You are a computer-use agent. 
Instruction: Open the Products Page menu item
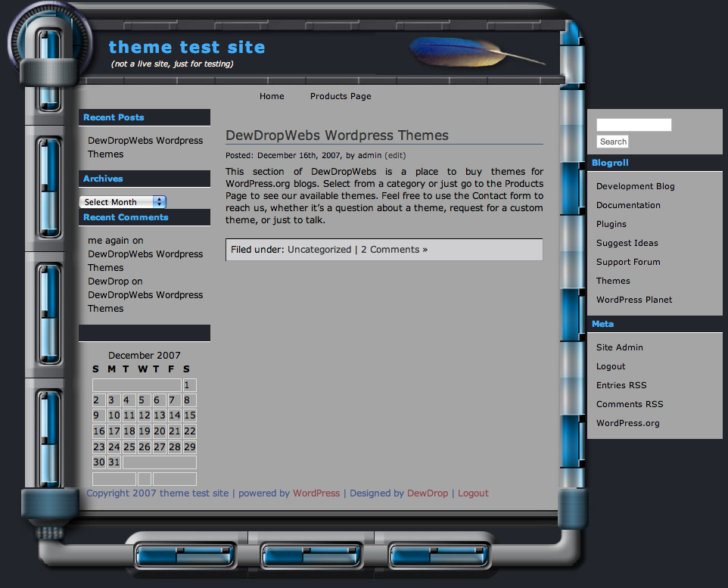(x=341, y=96)
